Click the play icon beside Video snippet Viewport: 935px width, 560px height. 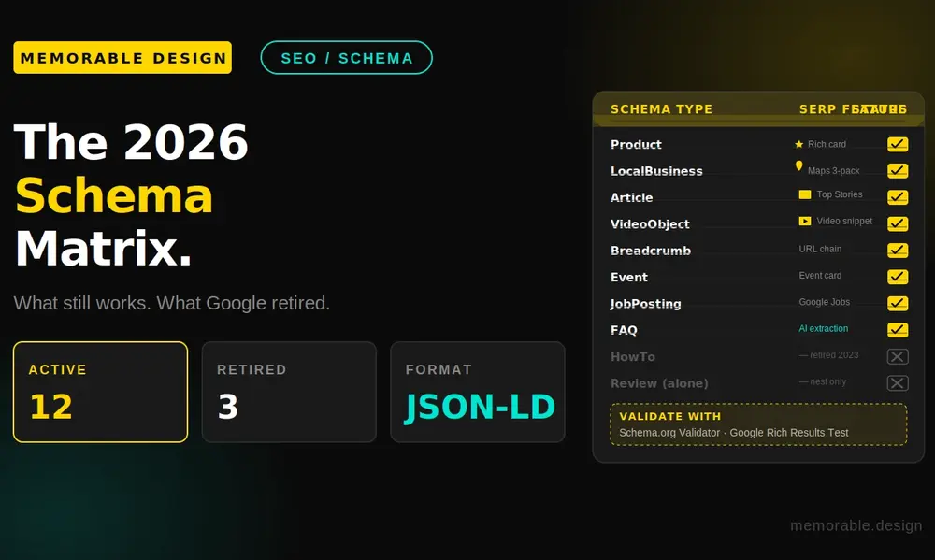point(805,222)
